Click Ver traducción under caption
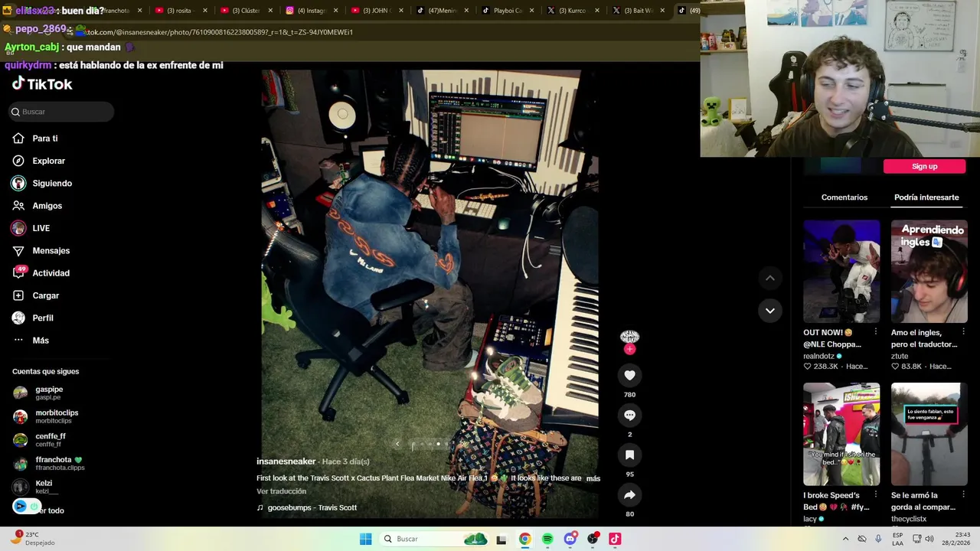980x551 pixels. [x=281, y=491]
